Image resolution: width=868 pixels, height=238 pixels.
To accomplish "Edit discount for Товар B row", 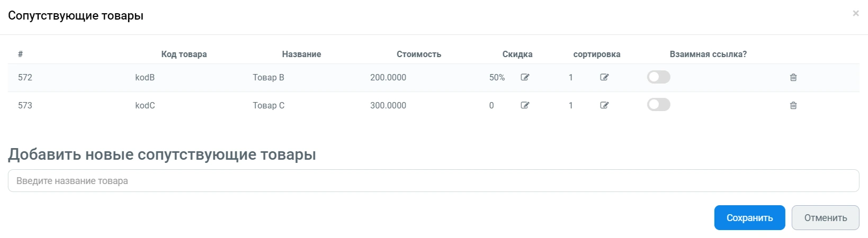I will [x=525, y=77].
